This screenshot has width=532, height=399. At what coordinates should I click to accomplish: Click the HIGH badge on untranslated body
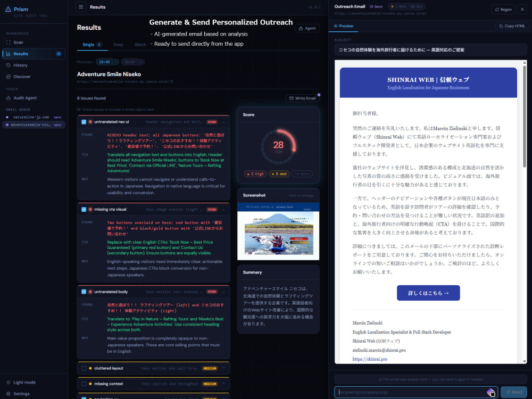(x=212, y=292)
